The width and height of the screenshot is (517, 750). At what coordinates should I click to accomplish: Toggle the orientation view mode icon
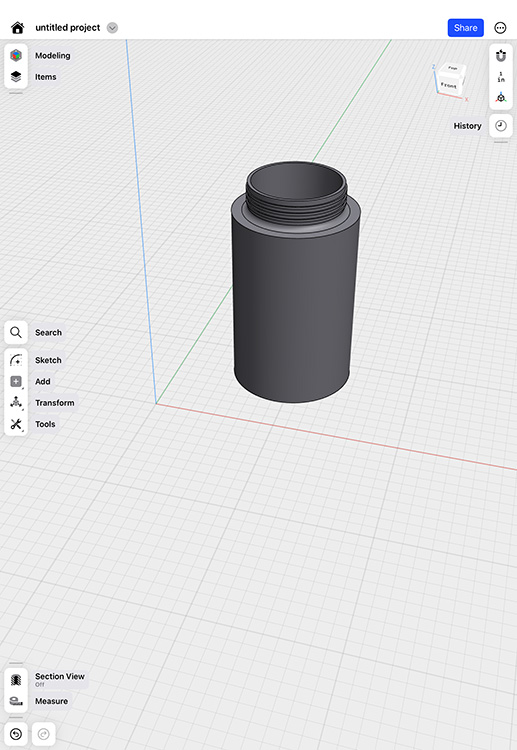[x=501, y=98]
